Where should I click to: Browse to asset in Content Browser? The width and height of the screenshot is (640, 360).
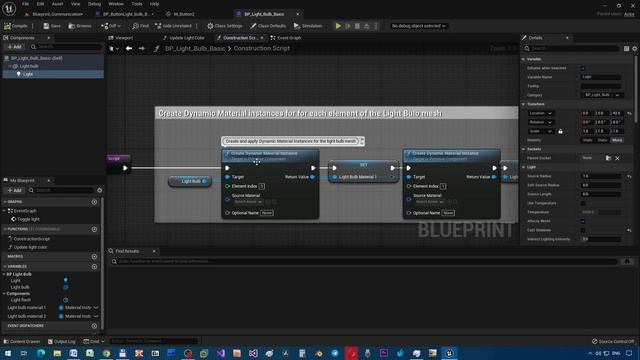pos(80,26)
